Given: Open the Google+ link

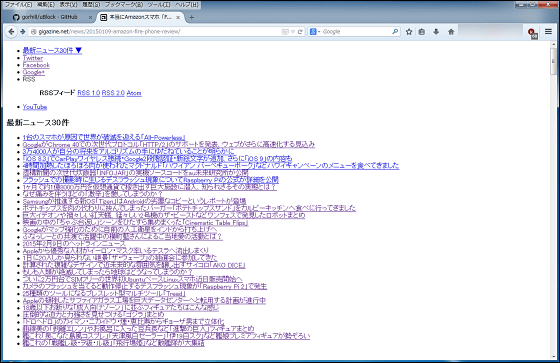Looking at the screenshot, I should pos(34,72).
